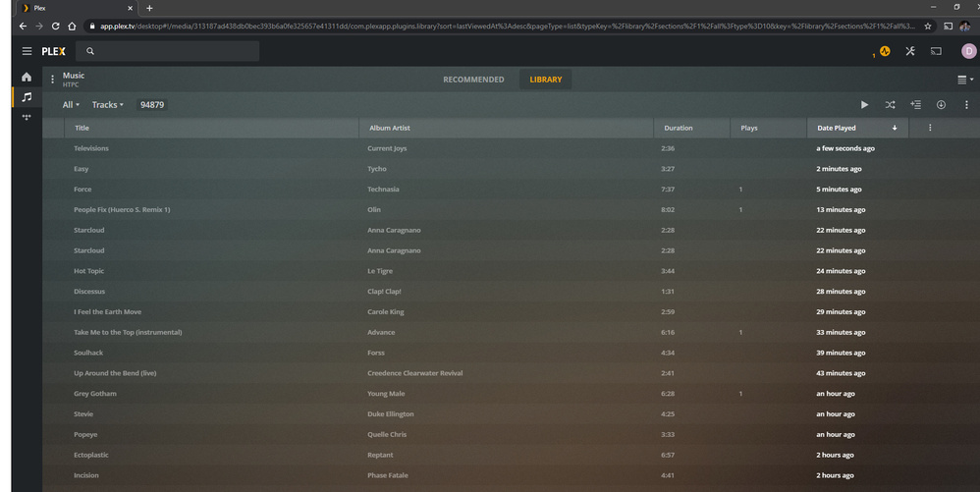Click the PLEX logo
This screenshot has width=980, height=492.
pos(53,51)
